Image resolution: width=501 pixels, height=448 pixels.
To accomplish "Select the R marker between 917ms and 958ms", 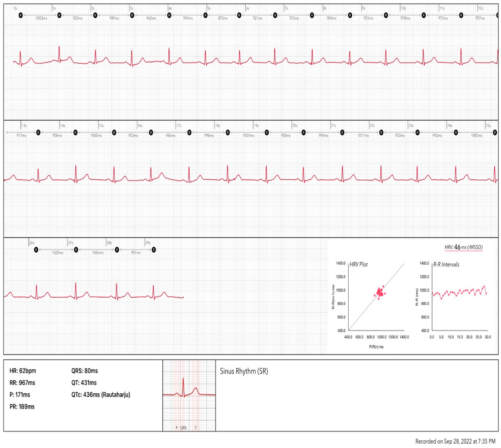I will tap(38, 133).
